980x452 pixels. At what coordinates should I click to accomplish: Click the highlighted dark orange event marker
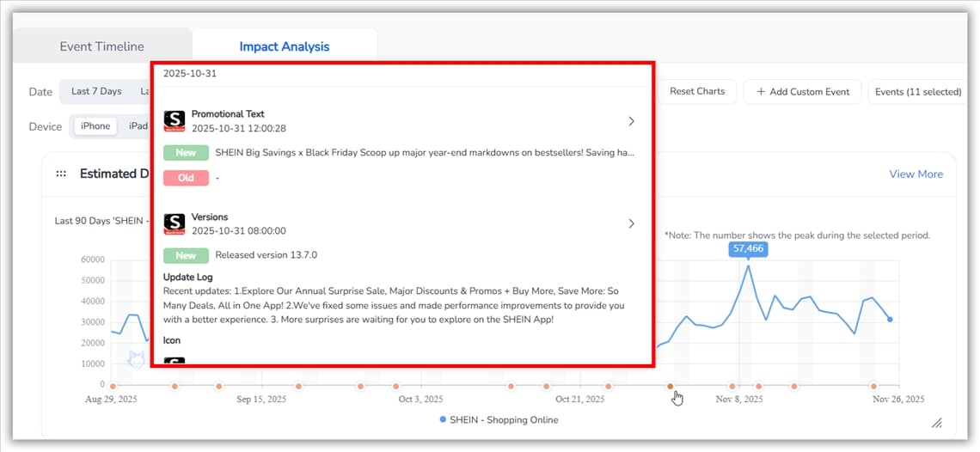tap(670, 387)
